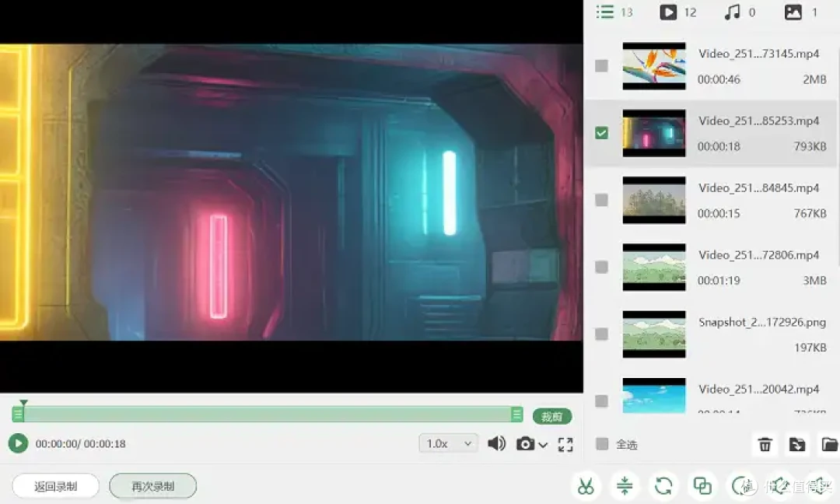Click the file name Snapshot_2...172926.png
The width and height of the screenshot is (840, 504).
click(x=761, y=322)
